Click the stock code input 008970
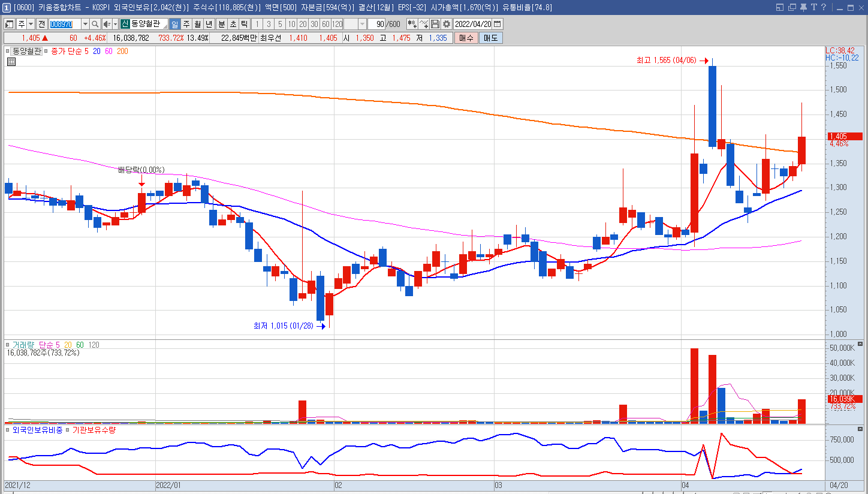Image resolution: width=868 pixels, height=494 pixels. pos(65,24)
